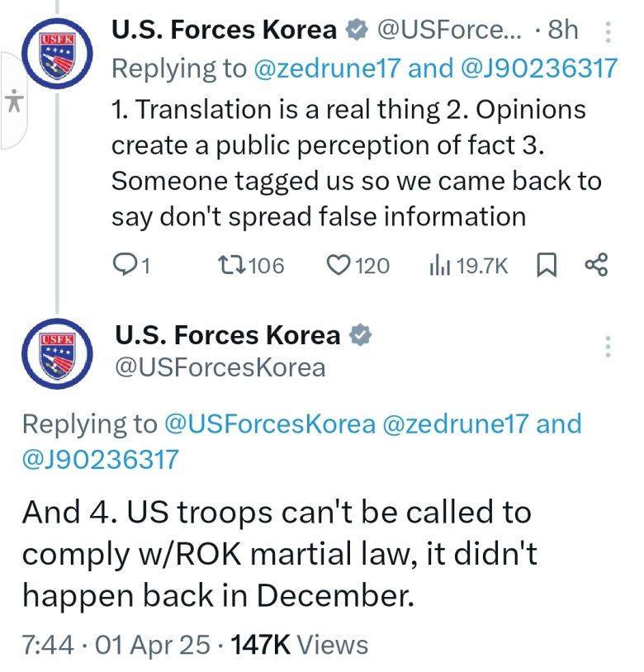Open @USForcesKorea mention in reply line
The width and height of the screenshot is (644, 672).
(x=268, y=424)
